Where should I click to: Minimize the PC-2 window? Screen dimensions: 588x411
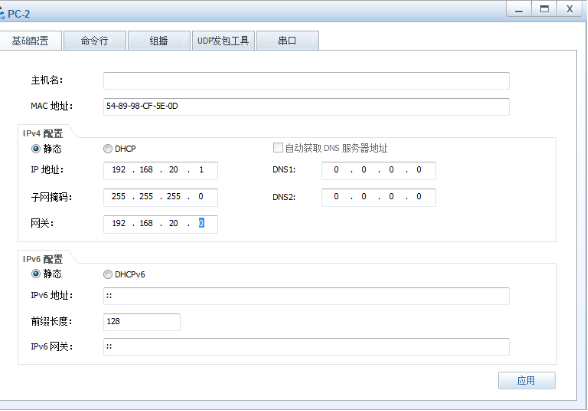point(519,9)
